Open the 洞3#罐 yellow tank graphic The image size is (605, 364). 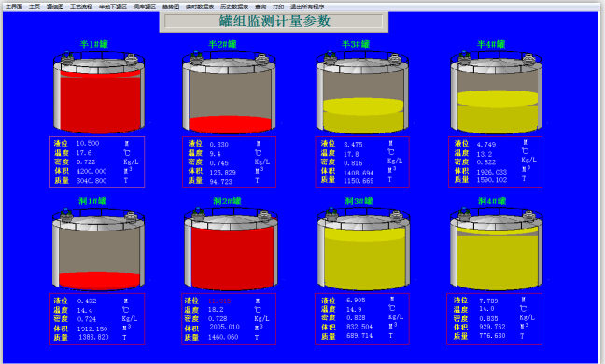point(363,250)
